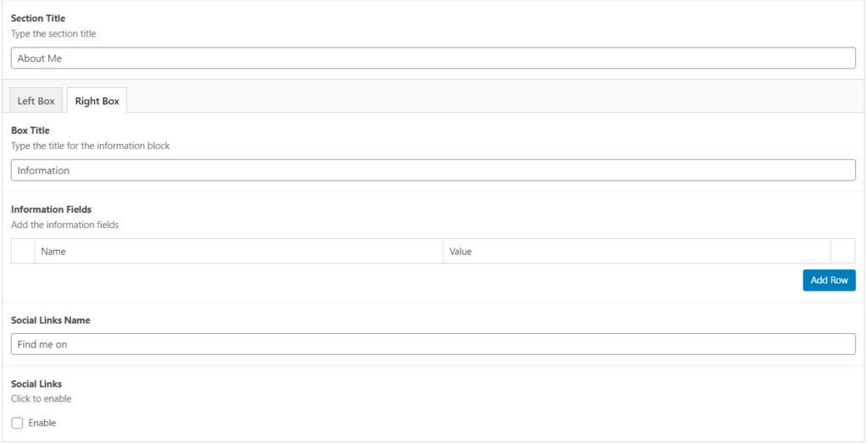Viewport: 868px width, 444px height.
Task: Focus the Social Links Name field
Action: coord(433,344)
